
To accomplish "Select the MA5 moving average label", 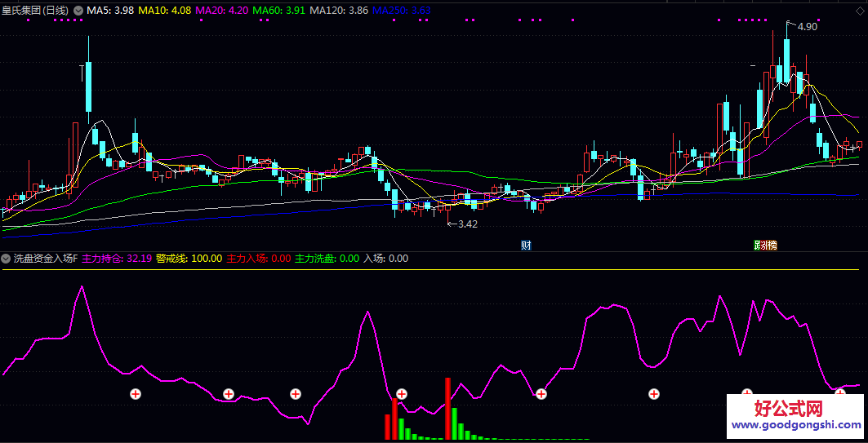I will [x=110, y=11].
